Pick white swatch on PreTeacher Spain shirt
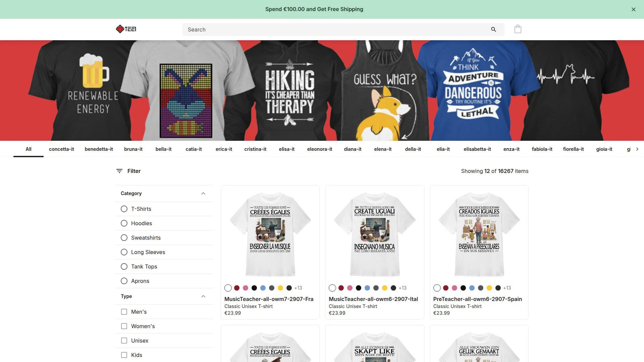Screen dimensions: 644x362 coord(437,288)
